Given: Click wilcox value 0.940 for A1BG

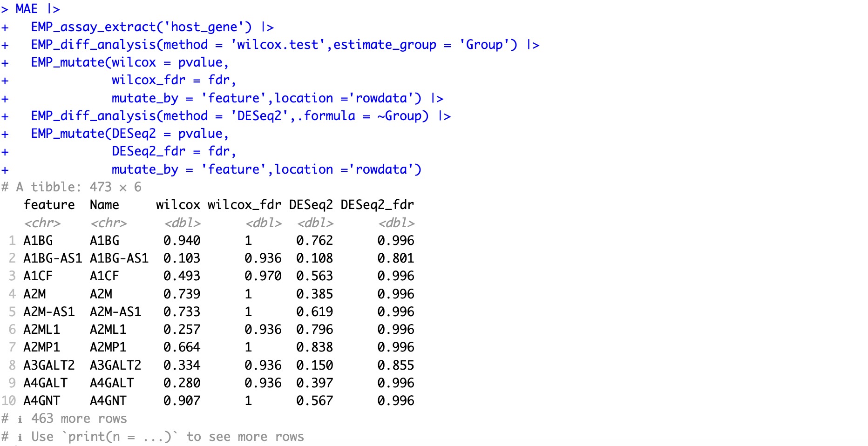Looking at the screenshot, I should coord(182,241).
